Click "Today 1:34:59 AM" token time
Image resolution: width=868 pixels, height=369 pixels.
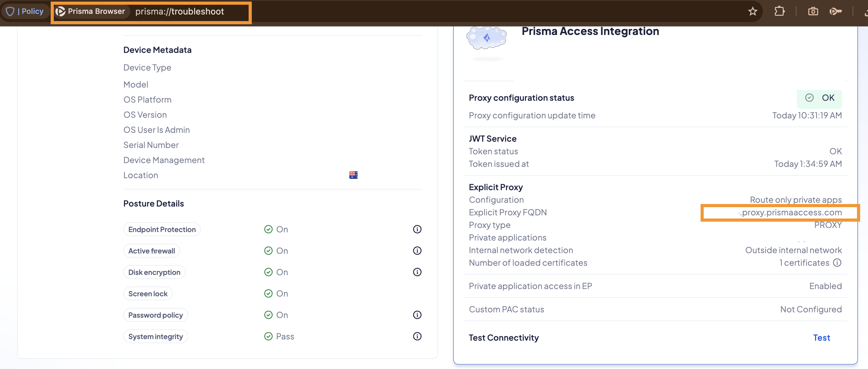click(x=808, y=164)
